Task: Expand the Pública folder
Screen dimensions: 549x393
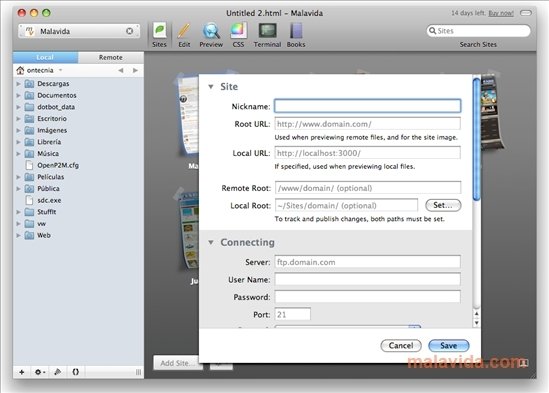Action: [18, 188]
